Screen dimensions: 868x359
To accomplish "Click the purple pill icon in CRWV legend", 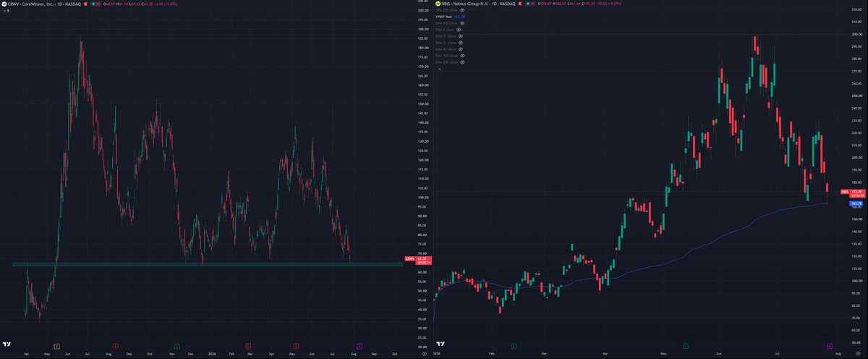I will click(99, 4).
